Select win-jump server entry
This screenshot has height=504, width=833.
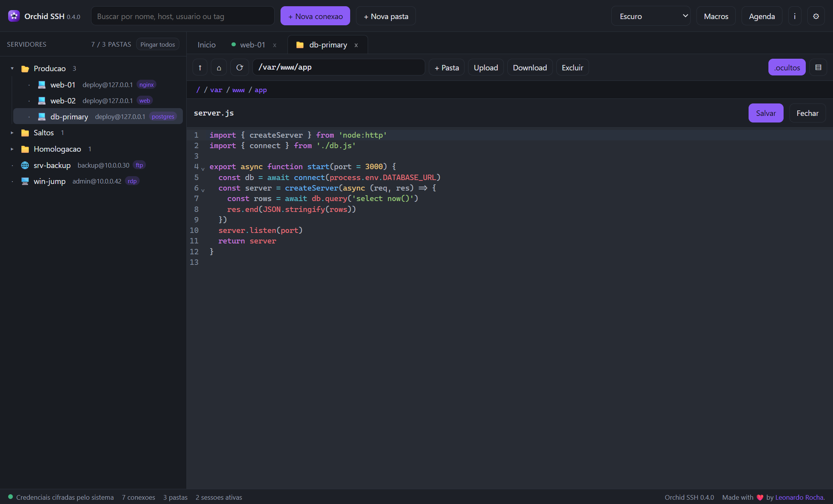pos(93,181)
